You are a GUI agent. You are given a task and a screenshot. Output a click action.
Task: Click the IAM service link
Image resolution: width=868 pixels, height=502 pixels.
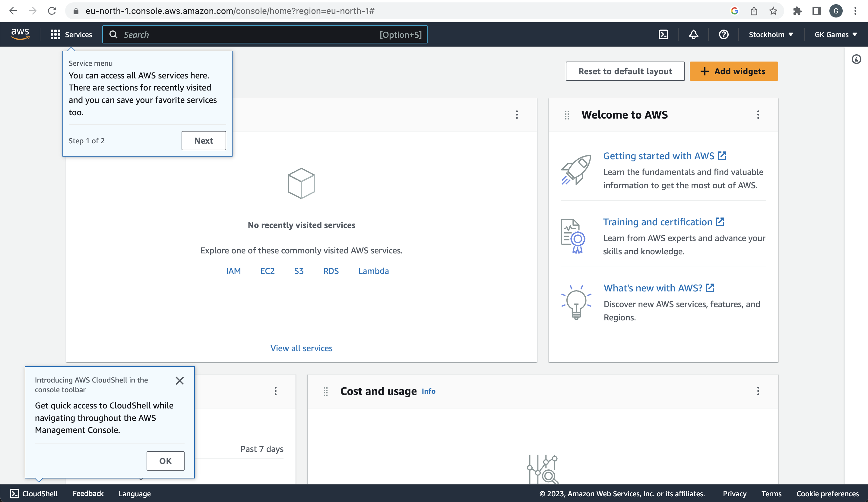(233, 271)
